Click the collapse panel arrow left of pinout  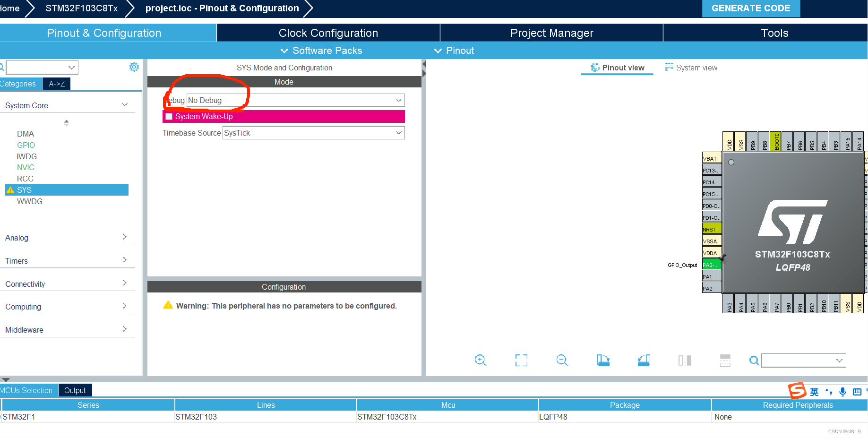pos(424,63)
